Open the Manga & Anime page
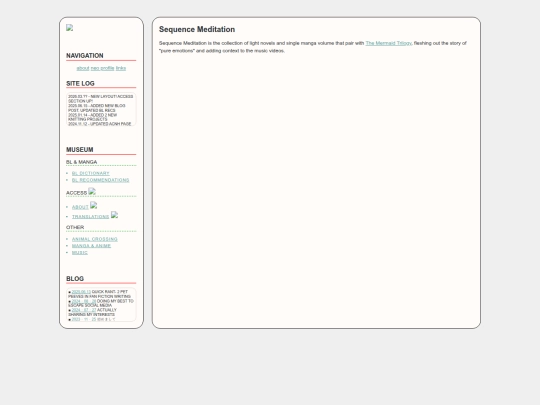Screen dimensions: 540x405 click(91, 246)
